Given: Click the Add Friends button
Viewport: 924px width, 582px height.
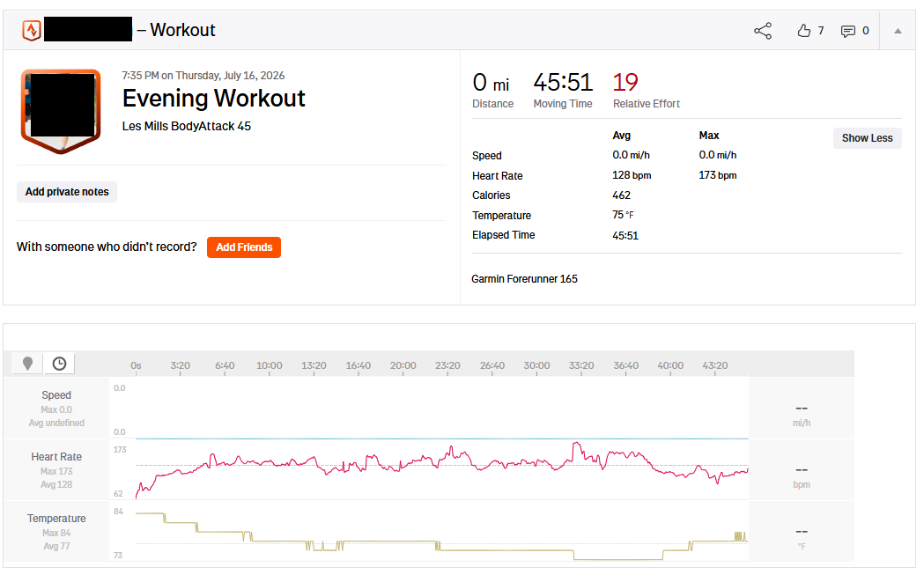Looking at the screenshot, I should point(244,247).
